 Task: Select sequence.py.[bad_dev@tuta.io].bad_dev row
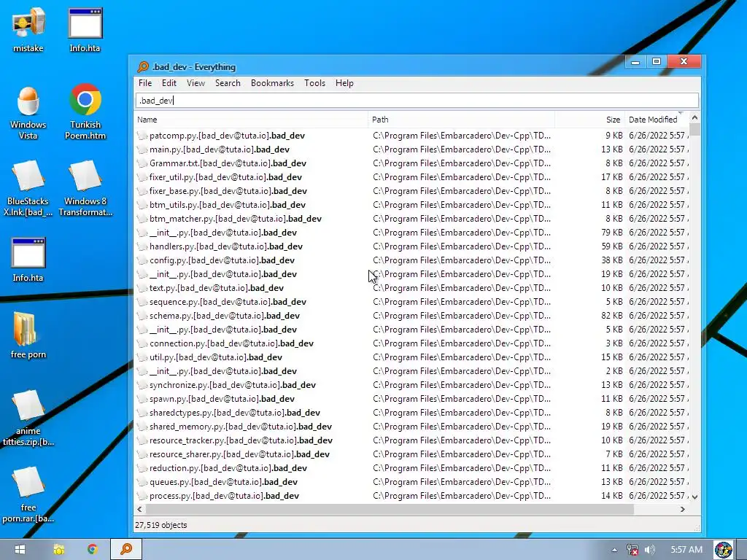click(411, 302)
